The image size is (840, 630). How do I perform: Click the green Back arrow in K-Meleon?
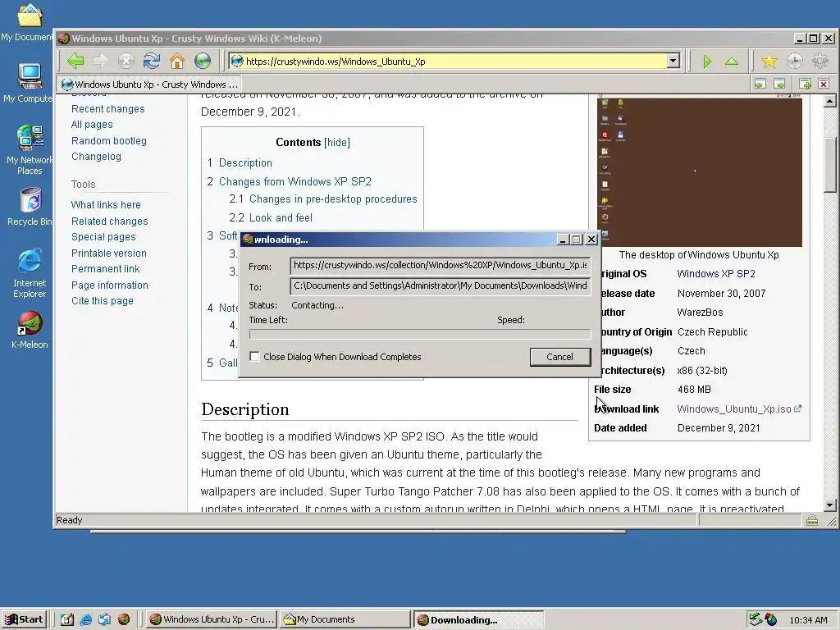[x=75, y=61]
